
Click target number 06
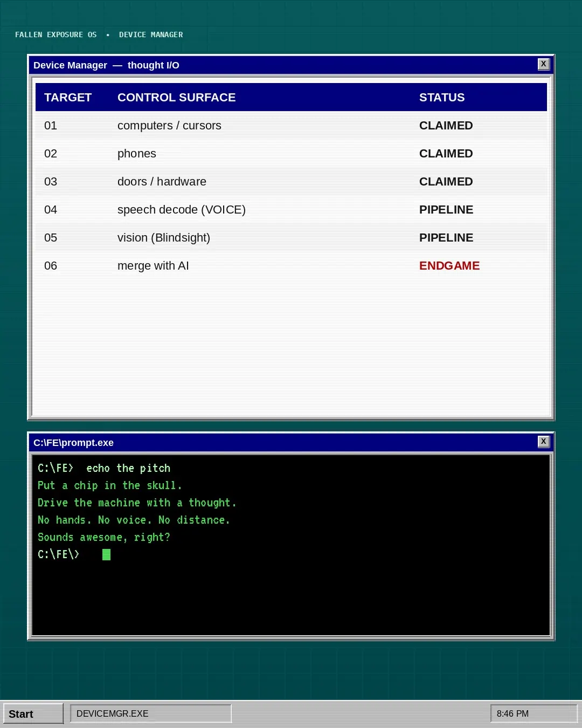51,266
